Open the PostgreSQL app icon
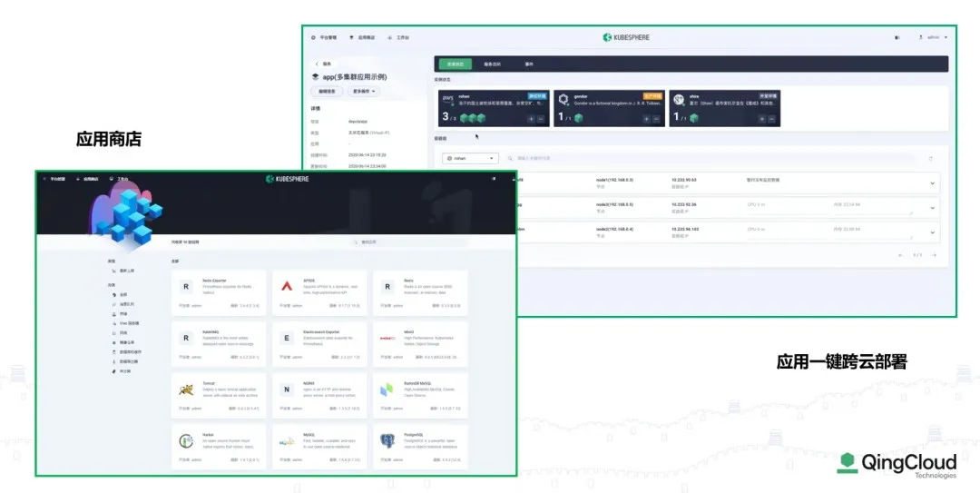Screen dimensions: 980x493 pos(387,441)
